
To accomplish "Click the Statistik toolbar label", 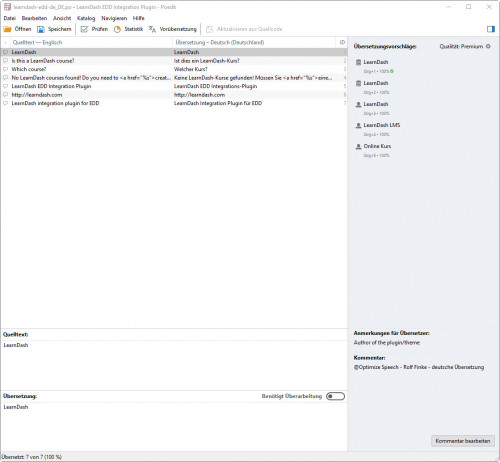I will tap(134, 29).
